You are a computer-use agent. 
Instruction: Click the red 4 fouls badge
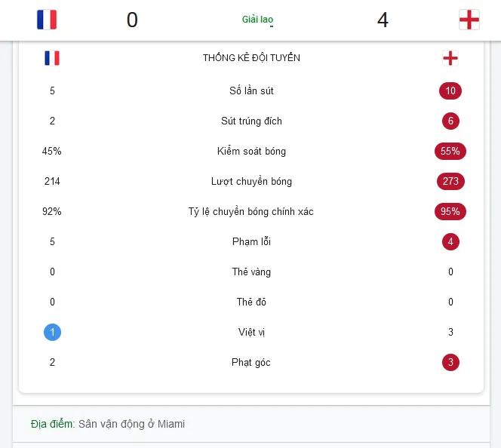pyautogui.click(x=450, y=241)
